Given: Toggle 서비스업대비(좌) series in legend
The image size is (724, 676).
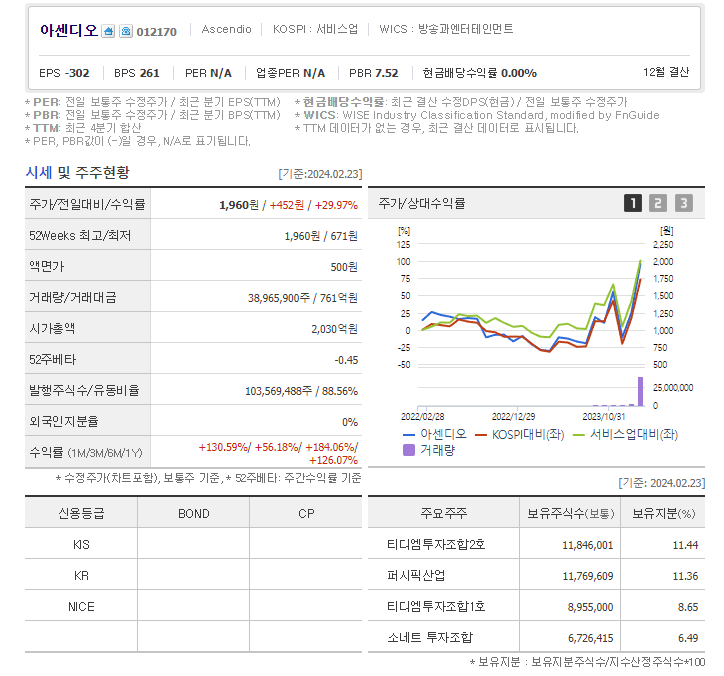Looking at the screenshot, I should (x=625, y=434).
